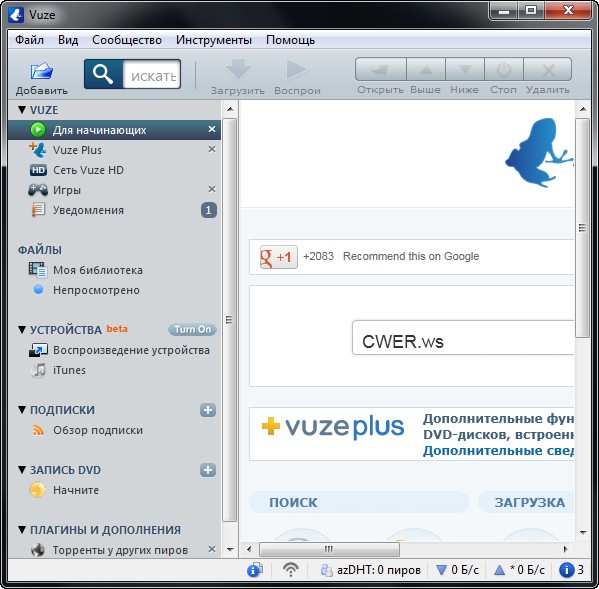The height and width of the screenshot is (589, 599).
Task: Click the Моя библиотека film icon
Action: 38,270
